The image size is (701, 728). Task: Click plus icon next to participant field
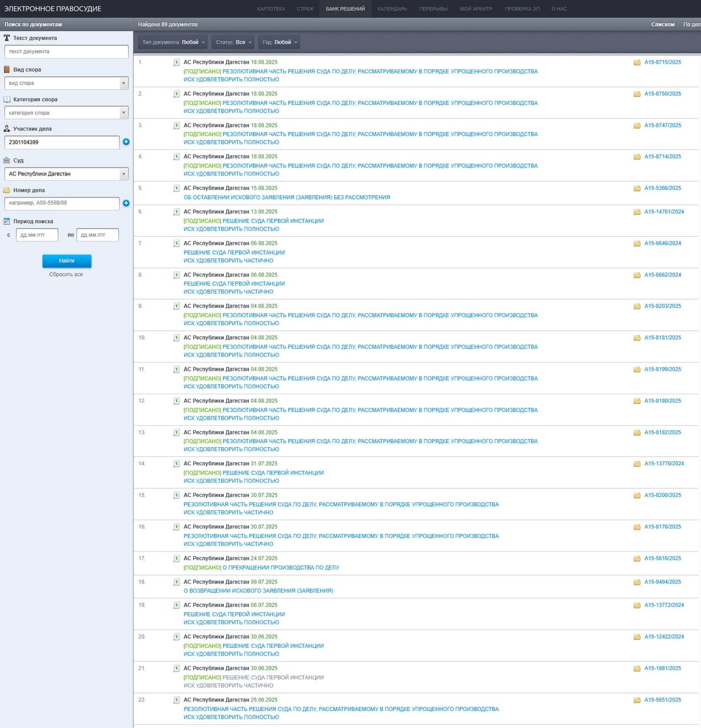(126, 142)
